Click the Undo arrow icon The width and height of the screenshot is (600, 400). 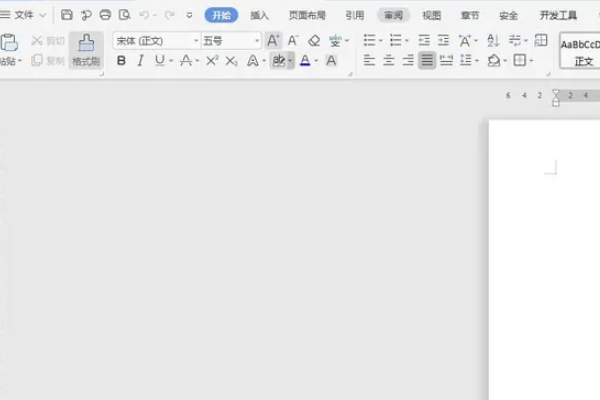pyautogui.click(x=144, y=15)
